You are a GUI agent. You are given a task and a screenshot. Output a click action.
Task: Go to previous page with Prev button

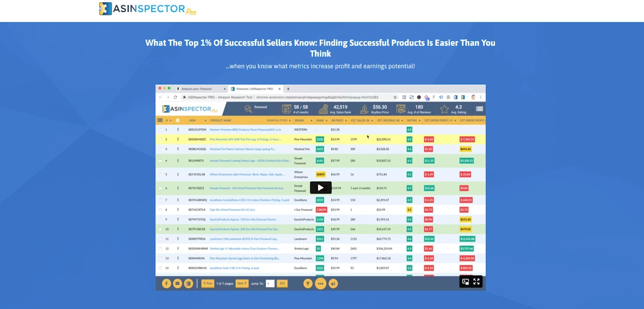click(x=207, y=283)
